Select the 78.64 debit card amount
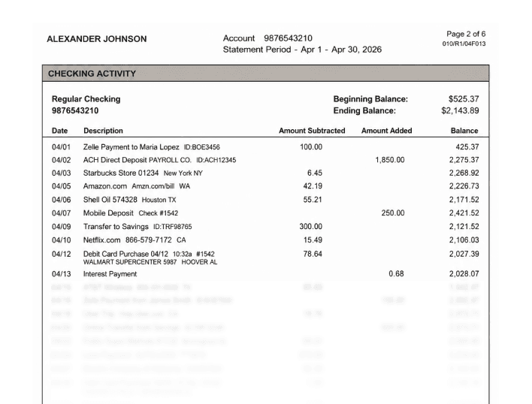The image size is (532, 404). (x=313, y=254)
